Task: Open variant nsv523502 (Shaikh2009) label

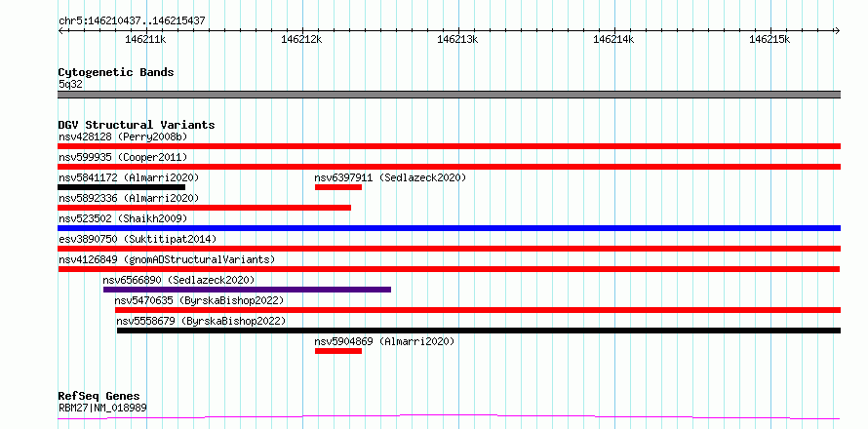Action: [x=123, y=218]
